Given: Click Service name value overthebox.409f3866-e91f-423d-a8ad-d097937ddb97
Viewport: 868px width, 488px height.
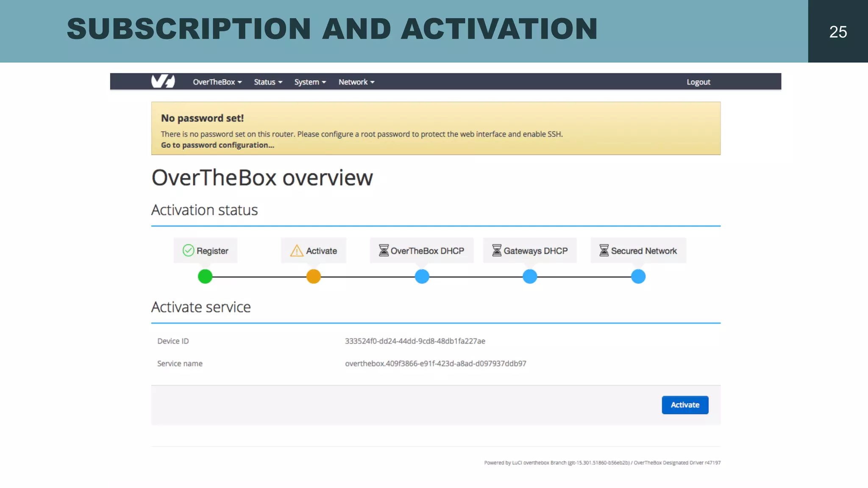Looking at the screenshot, I should (x=436, y=363).
